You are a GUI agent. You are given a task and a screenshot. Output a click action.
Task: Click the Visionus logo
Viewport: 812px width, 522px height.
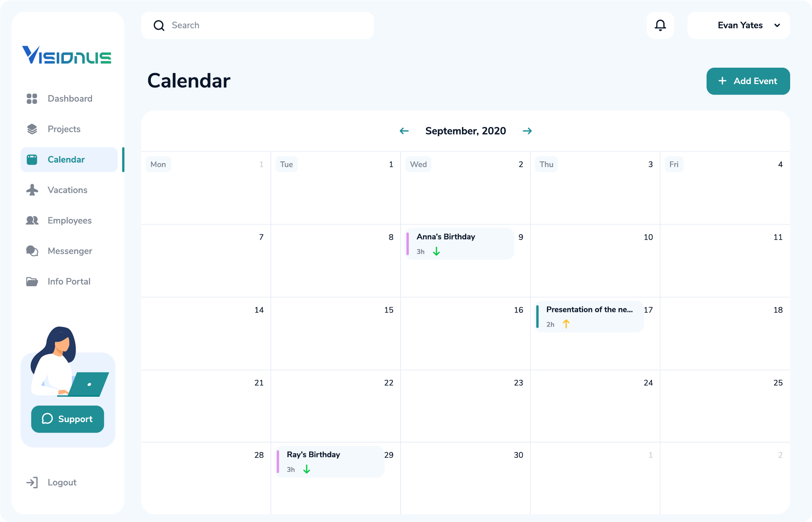point(67,55)
